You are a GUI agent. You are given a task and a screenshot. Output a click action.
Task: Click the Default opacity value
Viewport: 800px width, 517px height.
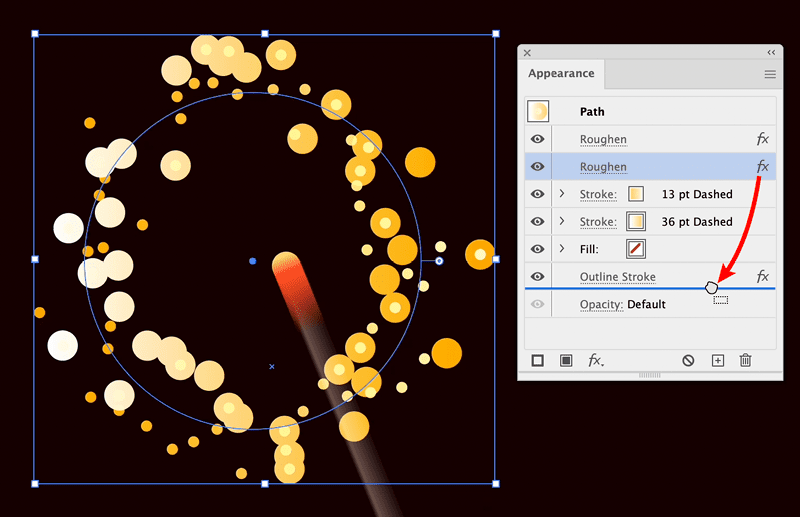[646, 305]
